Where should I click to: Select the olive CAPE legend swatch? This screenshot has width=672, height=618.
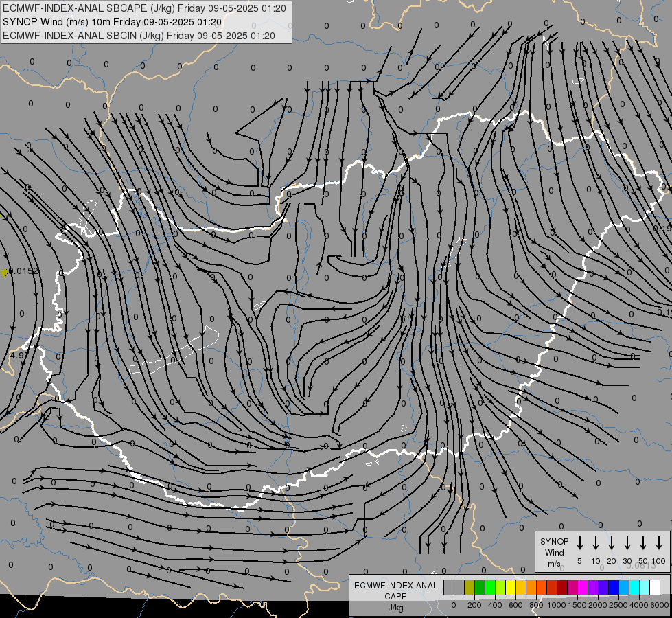(470, 587)
